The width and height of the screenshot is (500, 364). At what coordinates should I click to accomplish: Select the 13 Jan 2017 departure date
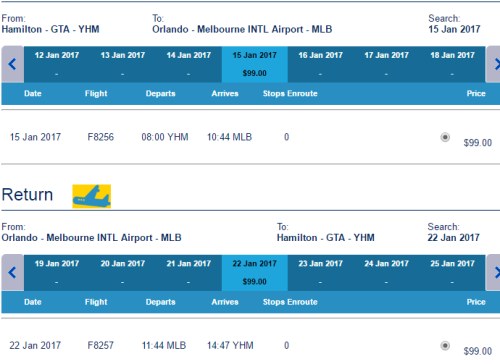(x=123, y=64)
